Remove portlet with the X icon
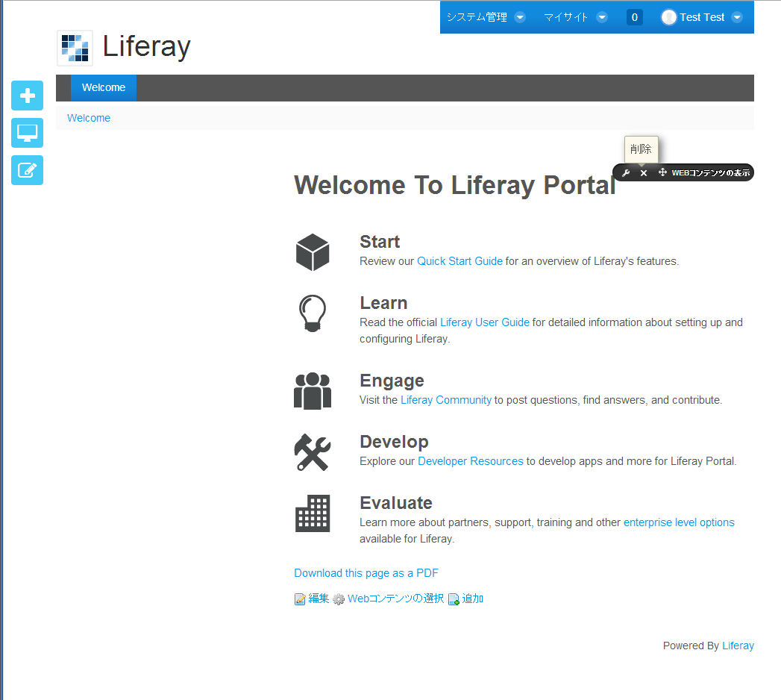The height and width of the screenshot is (700, 781). tap(644, 173)
